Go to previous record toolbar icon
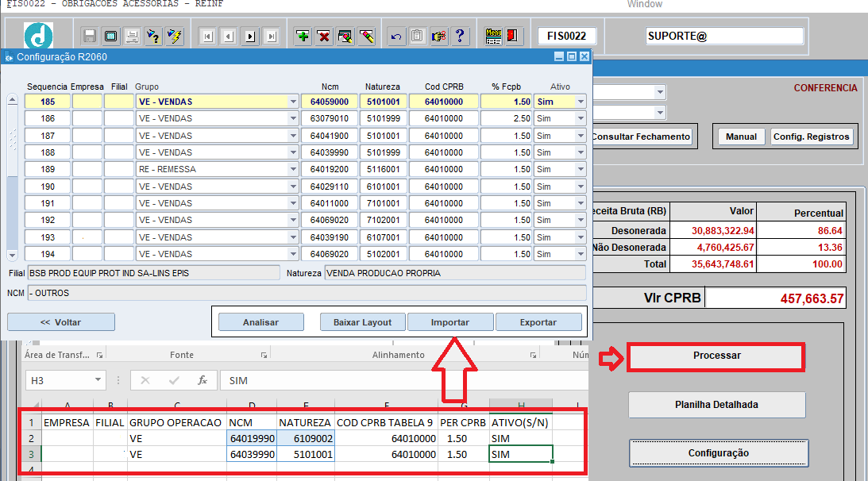The image size is (868, 481). (x=229, y=37)
